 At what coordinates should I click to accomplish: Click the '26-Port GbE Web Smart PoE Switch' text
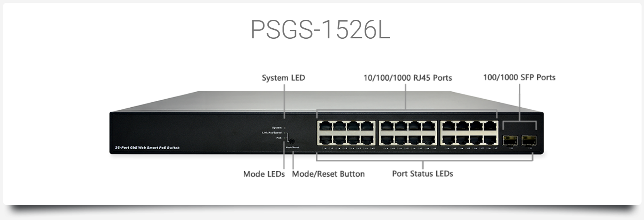click(147, 148)
